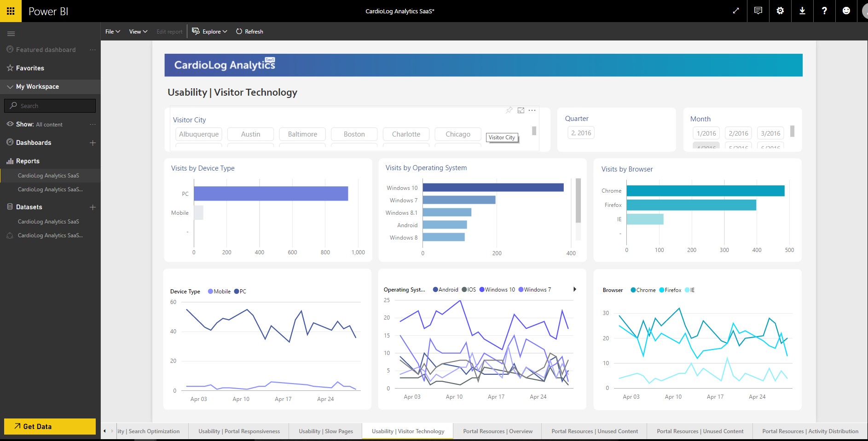
Task: Open the Explore dropdown
Action: tap(210, 32)
